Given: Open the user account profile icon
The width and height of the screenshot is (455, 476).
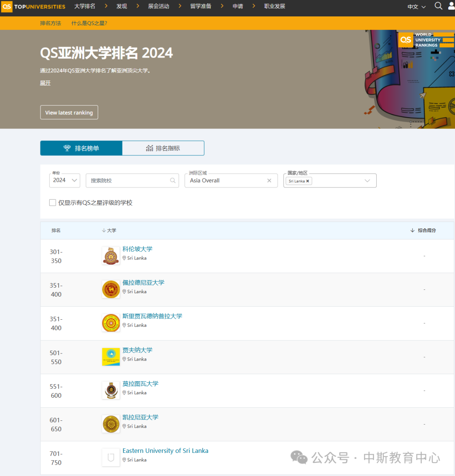Looking at the screenshot, I should [x=452, y=6].
